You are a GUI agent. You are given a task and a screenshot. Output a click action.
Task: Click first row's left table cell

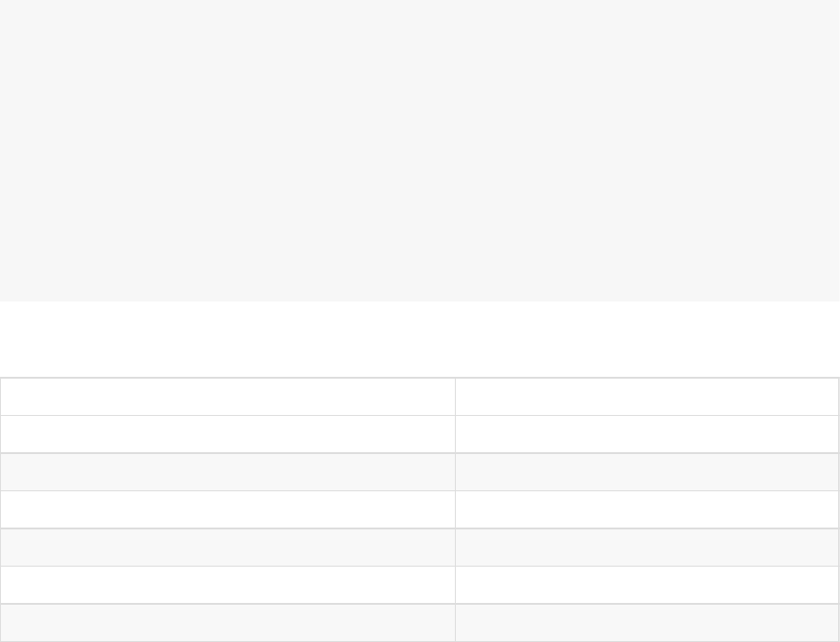228,396
